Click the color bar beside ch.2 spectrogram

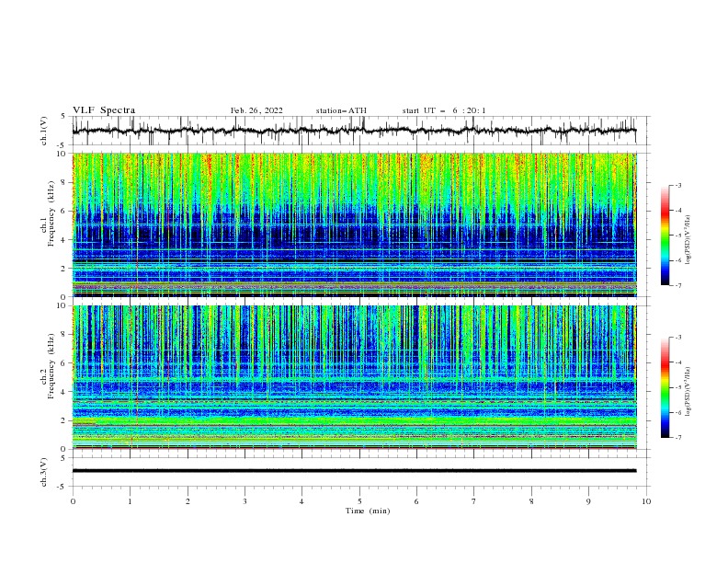(x=665, y=387)
